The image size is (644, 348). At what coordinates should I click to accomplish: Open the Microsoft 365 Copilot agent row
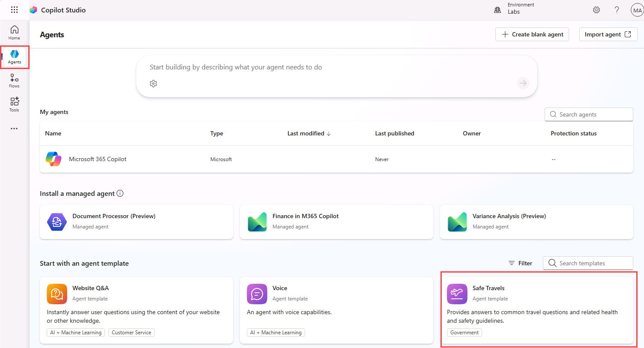[336, 159]
